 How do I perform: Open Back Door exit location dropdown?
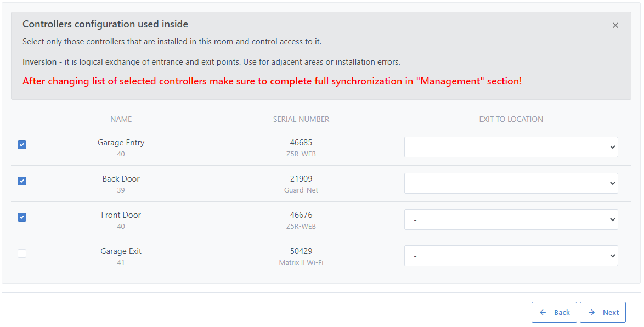click(x=511, y=183)
